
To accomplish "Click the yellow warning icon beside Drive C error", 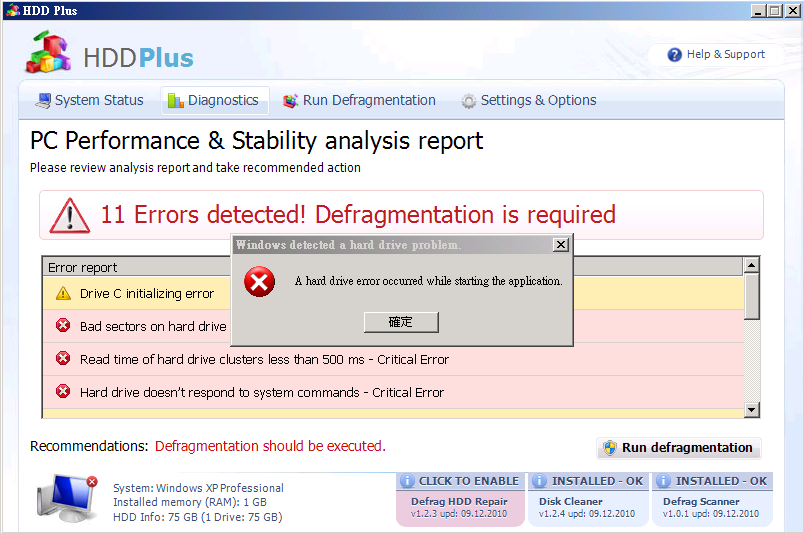I will coord(63,294).
